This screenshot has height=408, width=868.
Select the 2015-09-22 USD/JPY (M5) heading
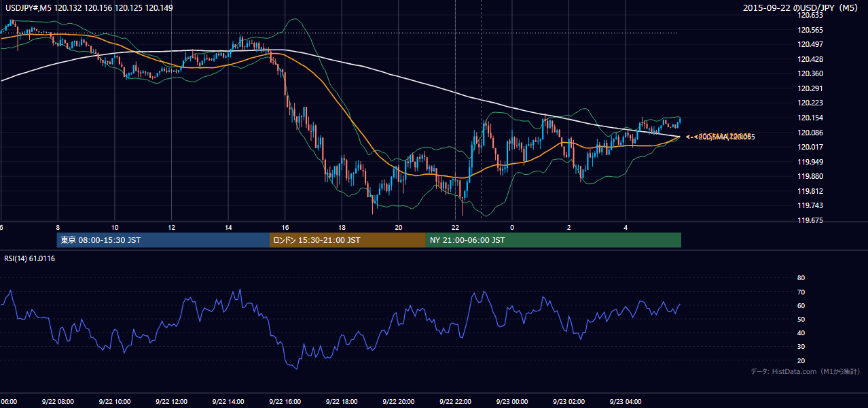[x=801, y=8]
